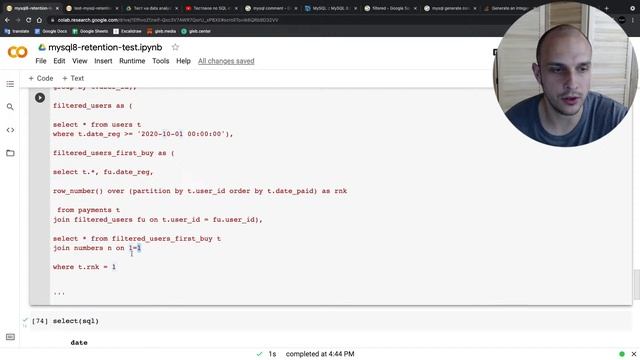Open the Excalidraw bookmark
The height and width of the screenshot is (360, 640).
(x=127, y=31)
